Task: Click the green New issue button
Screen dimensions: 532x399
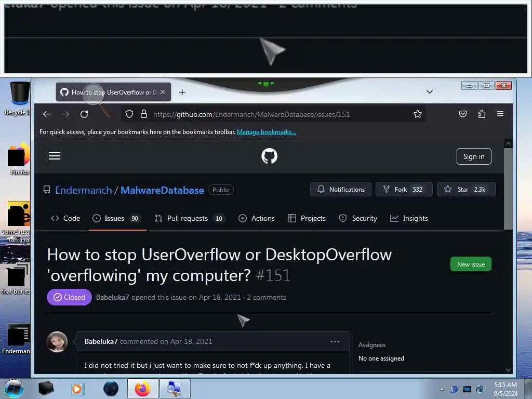Action: tap(471, 264)
